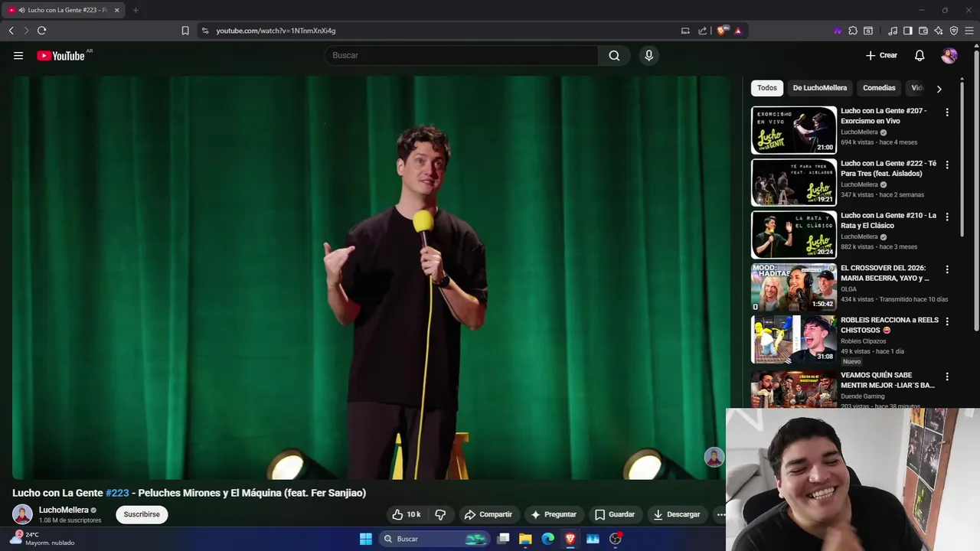The width and height of the screenshot is (980, 551).
Task: Open options menu for ROBLEIS REACCIONA video
Action: click(x=947, y=321)
